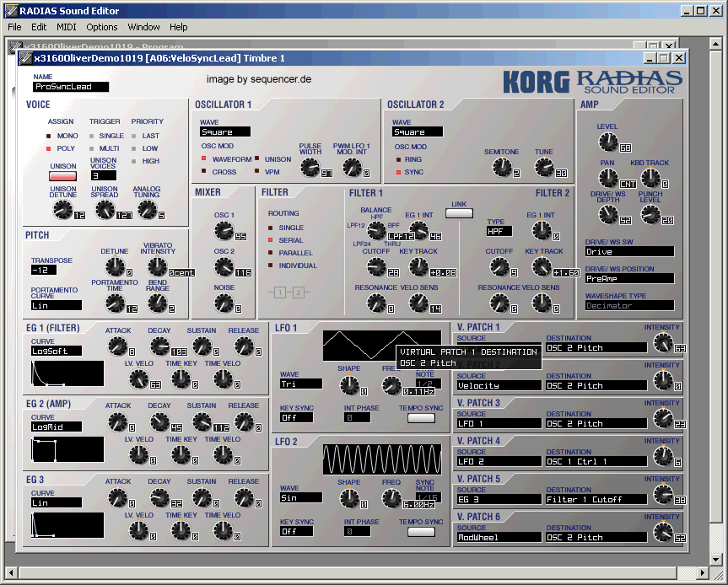The width and height of the screenshot is (728, 585).
Task: Click the V. Patch 1 Intensity knob
Action: (x=663, y=343)
